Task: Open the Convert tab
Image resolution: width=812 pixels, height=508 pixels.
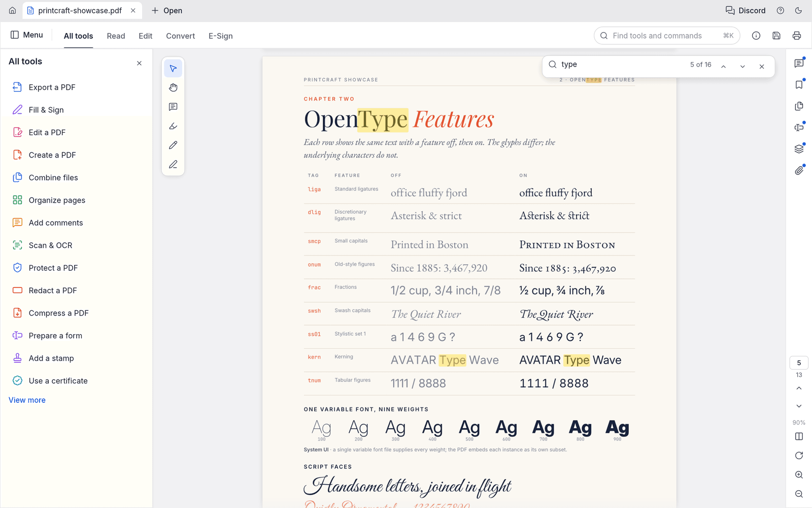Action: click(x=181, y=36)
